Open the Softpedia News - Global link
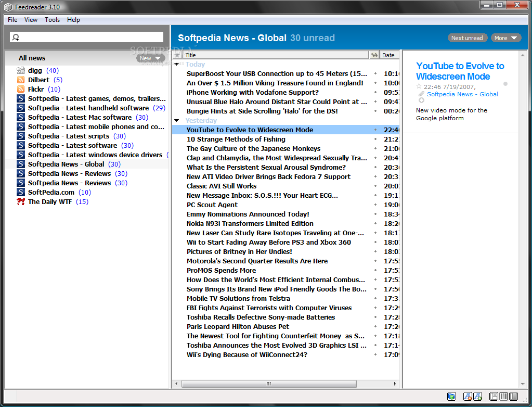The height and width of the screenshot is (407, 532). (462, 94)
